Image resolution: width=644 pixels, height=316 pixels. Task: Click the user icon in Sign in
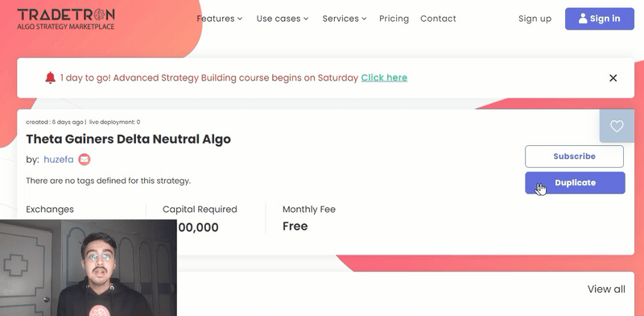click(582, 19)
